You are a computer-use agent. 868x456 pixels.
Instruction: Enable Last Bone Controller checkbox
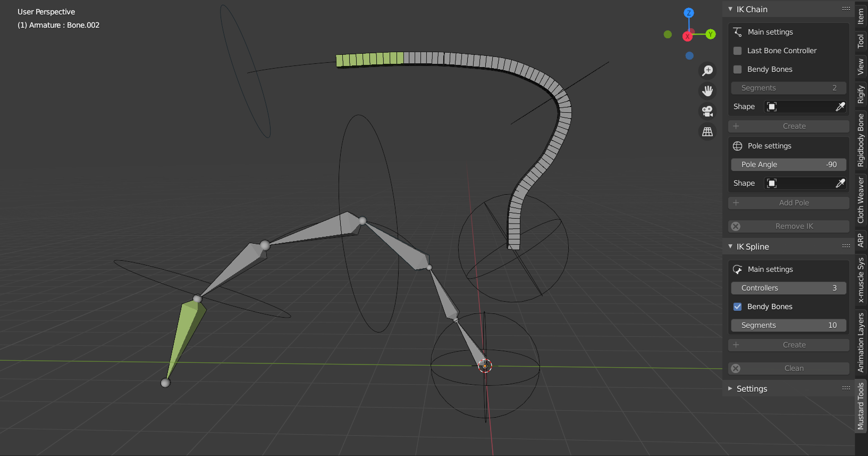pyautogui.click(x=738, y=51)
